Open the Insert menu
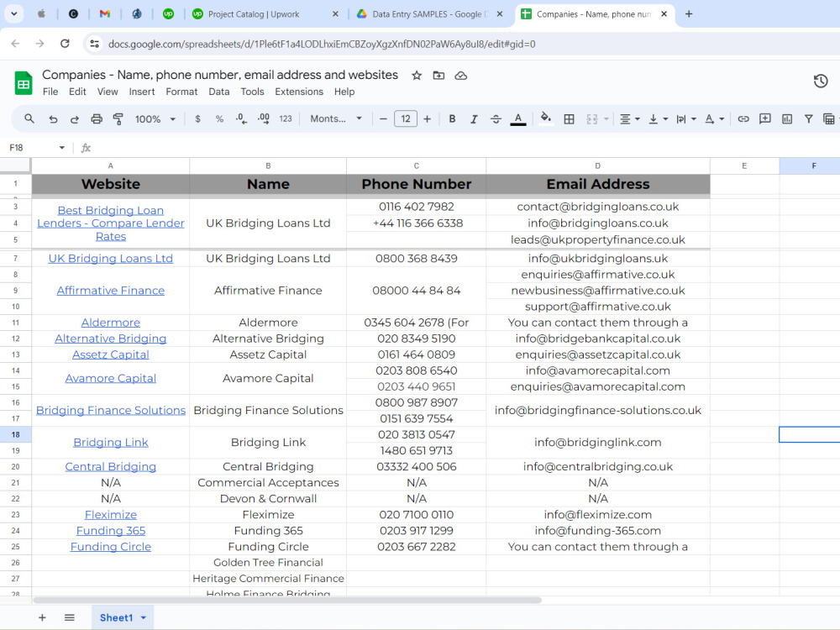Image resolution: width=840 pixels, height=630 pixels. 141,92
